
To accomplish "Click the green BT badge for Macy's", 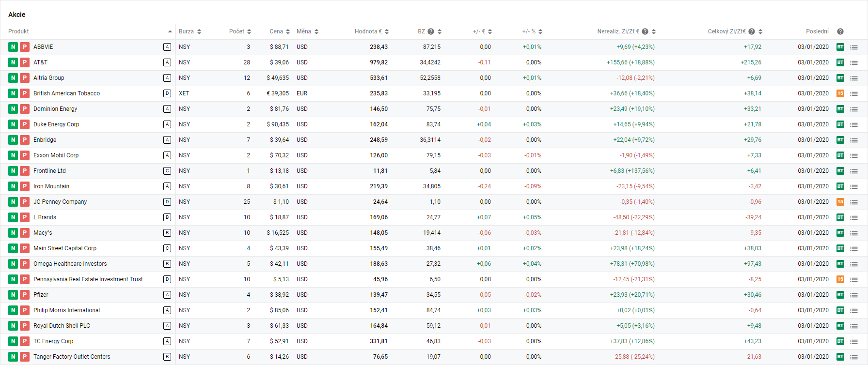I will pyautogui.click(x=840, y=233).
